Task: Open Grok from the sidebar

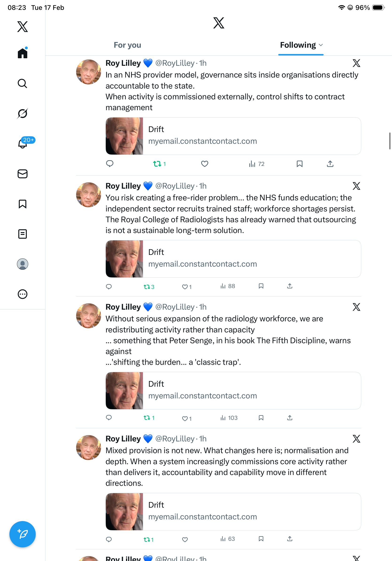Action: [23, 114]
